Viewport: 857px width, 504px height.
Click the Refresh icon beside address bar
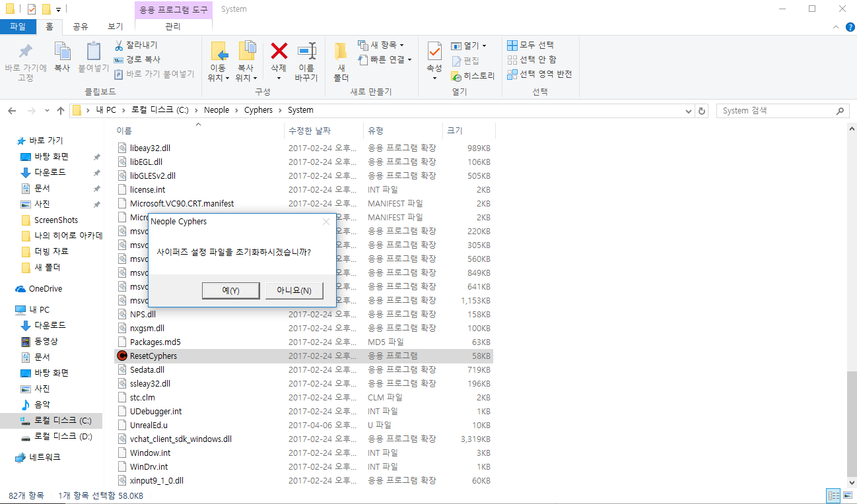click(x=702, y=111)
